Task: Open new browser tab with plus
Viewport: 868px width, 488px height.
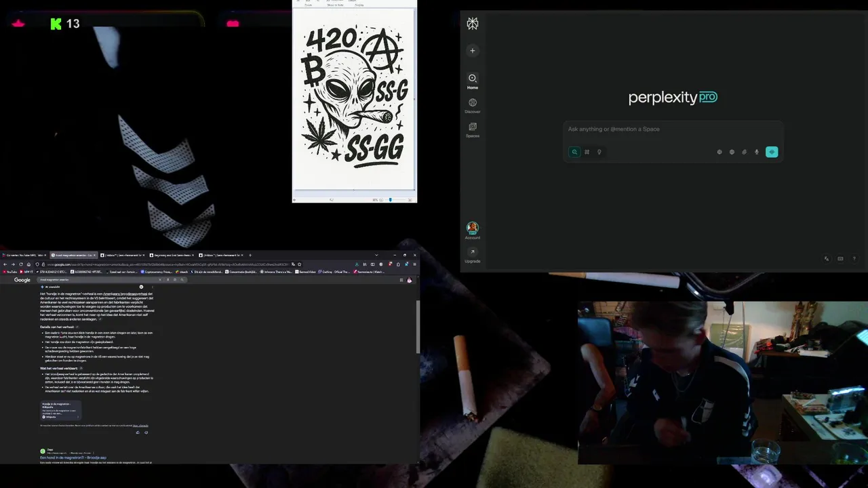Action: pos(250,255)
